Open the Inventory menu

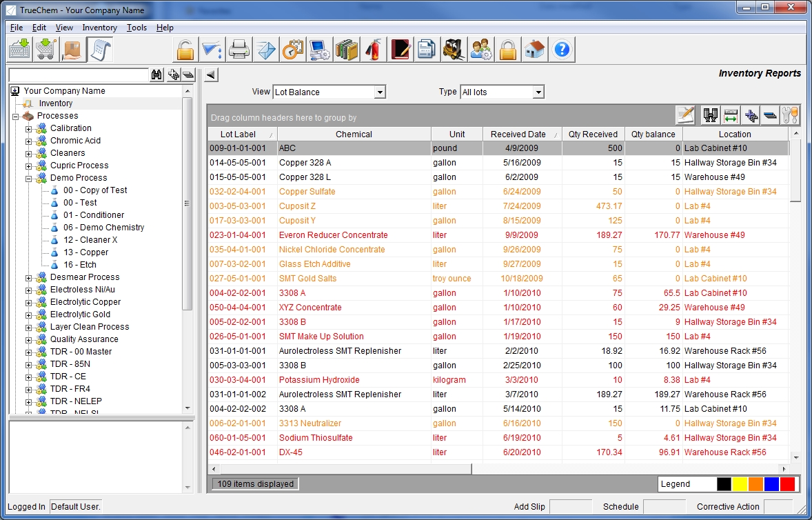click(99, 28)
